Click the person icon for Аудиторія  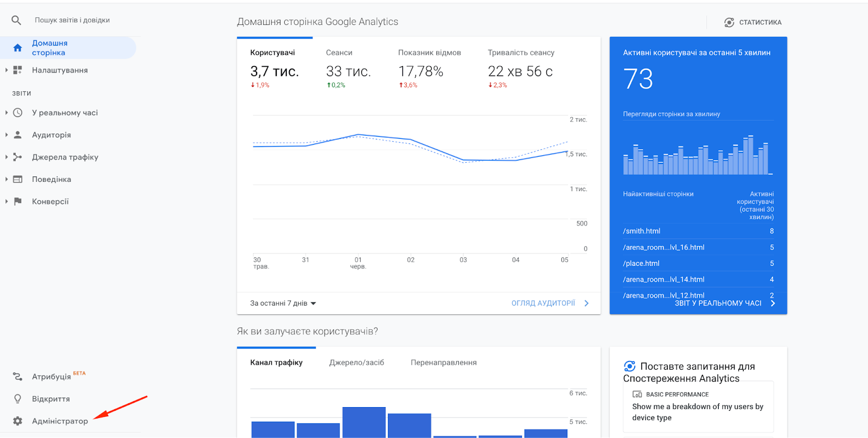pos(17,135)
